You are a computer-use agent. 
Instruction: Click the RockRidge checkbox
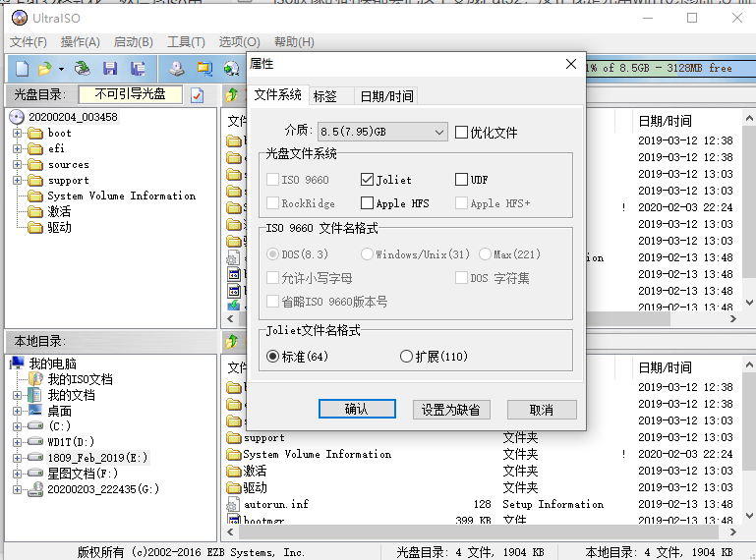click(272, 203)
